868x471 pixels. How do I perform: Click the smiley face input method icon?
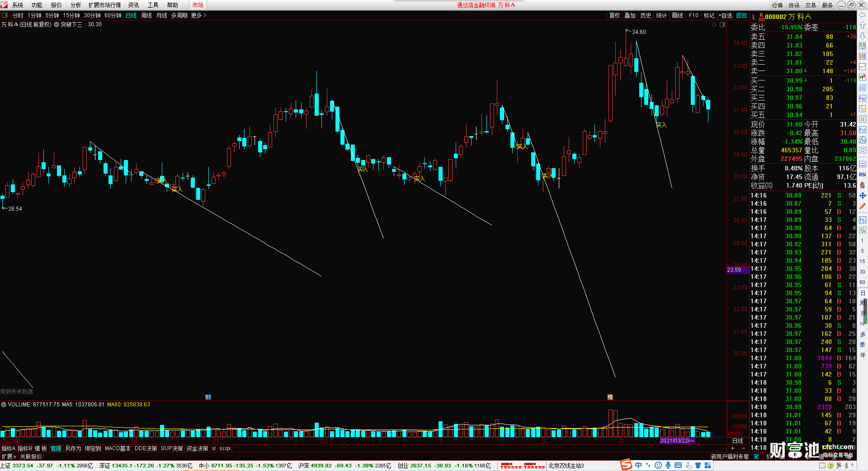[x=658, y=465]
